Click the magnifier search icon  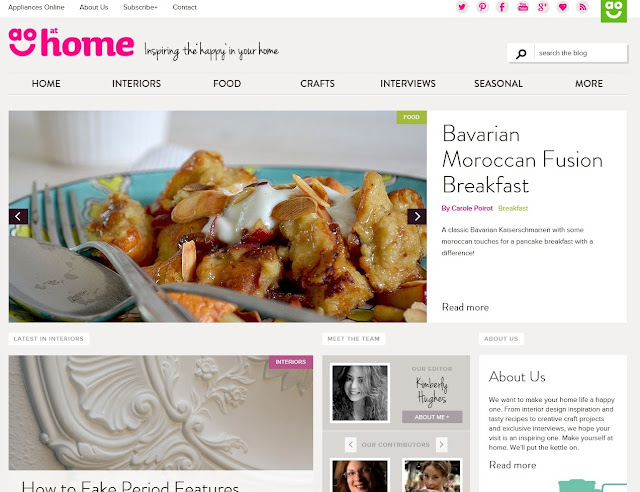pyautogui.click(x=521, y=53)
